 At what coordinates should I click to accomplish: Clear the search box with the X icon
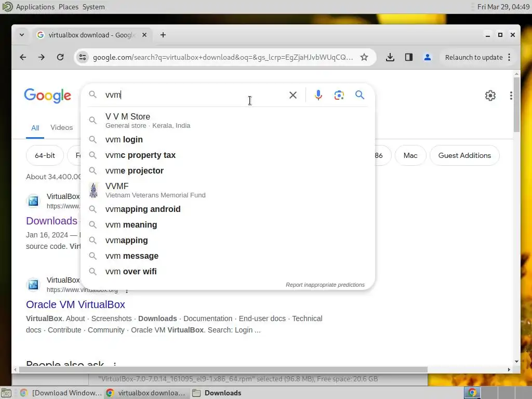click(x=293, y=95)
